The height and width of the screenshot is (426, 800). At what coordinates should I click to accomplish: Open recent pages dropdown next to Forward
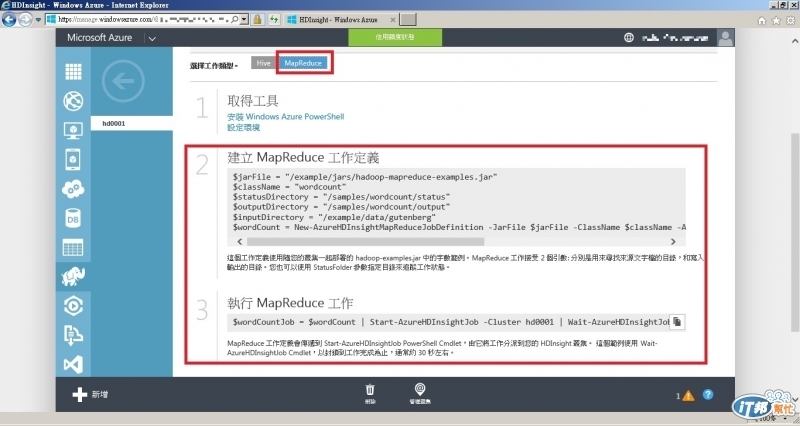38,20
